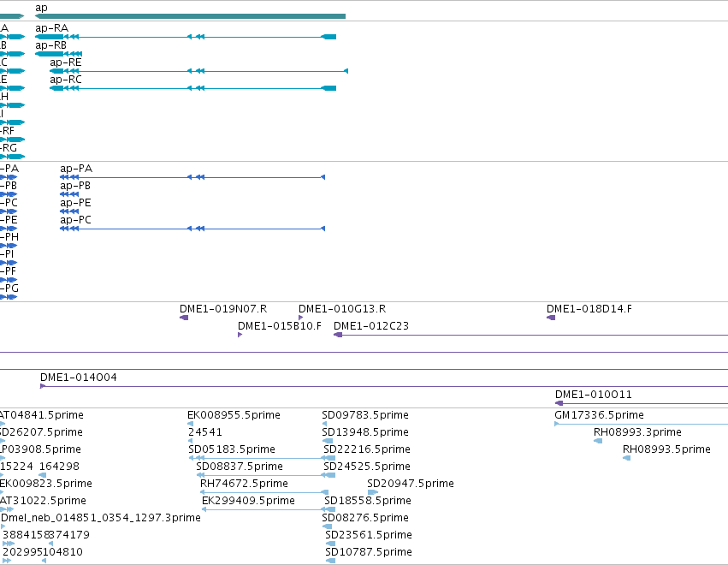Select EST SD23561.5prime label

[369, 535]
